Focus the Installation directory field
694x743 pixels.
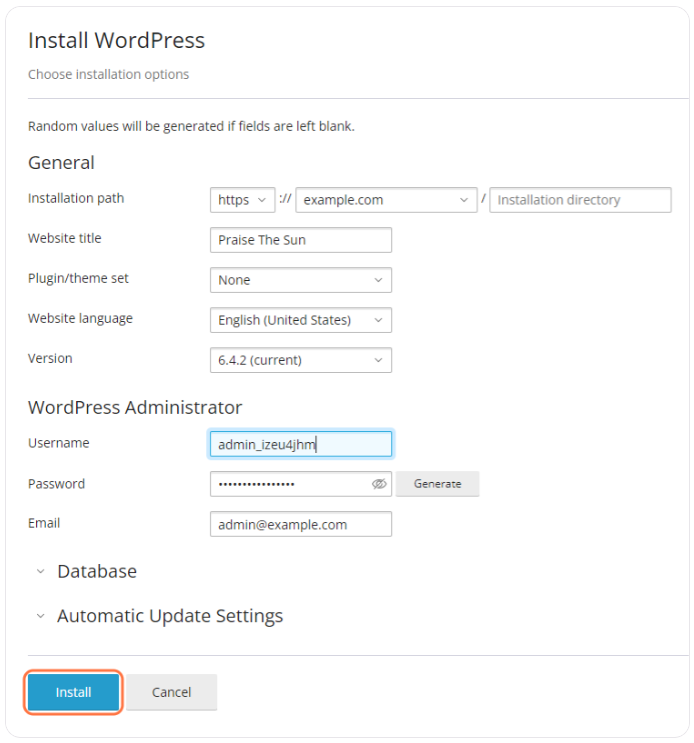pos(580,200)
